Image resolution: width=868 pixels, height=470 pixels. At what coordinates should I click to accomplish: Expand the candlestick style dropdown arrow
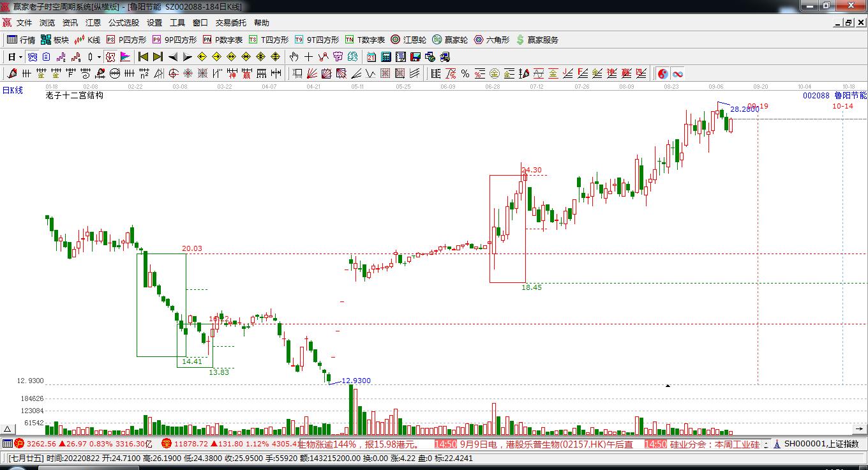pos(99,57)
